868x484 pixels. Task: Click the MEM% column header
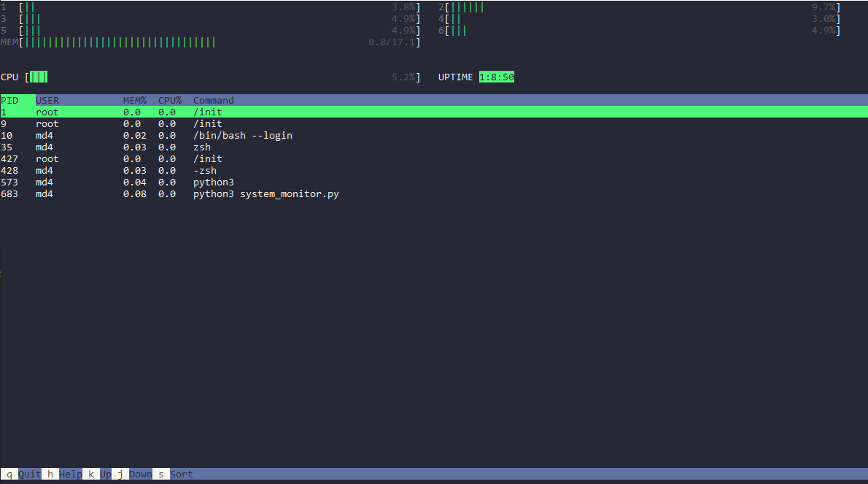pyautogui.click(x=134, y=100)
